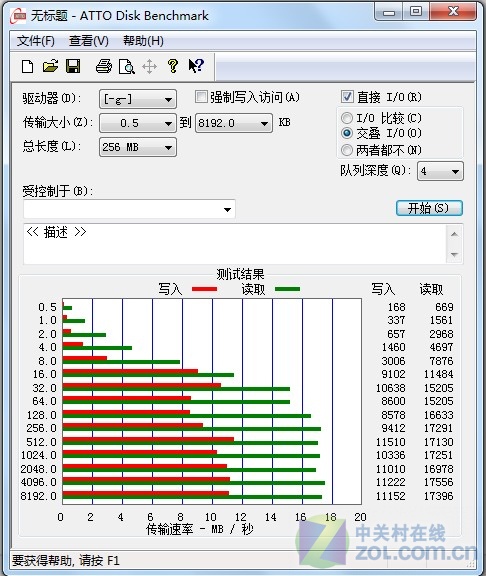Click the Open folder toolbar icon
Image resolution: width=486 pixels, height=576 pixels.
50,66
